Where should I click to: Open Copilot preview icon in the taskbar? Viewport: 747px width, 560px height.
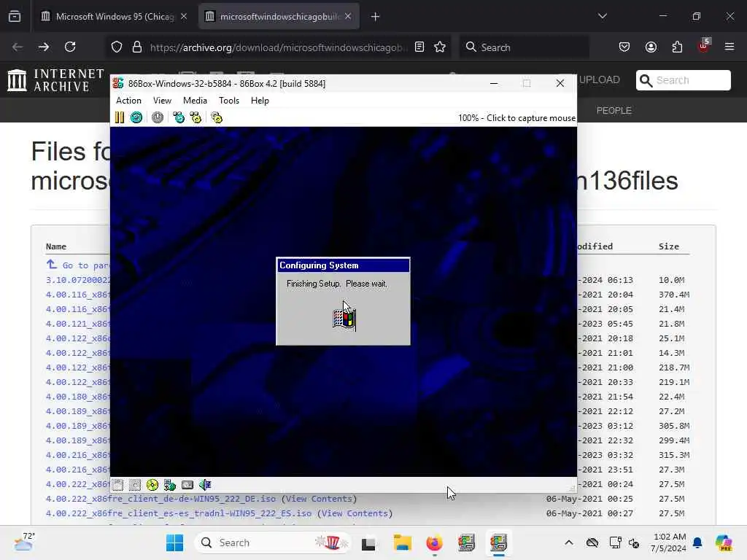click(x=723, y=542)
